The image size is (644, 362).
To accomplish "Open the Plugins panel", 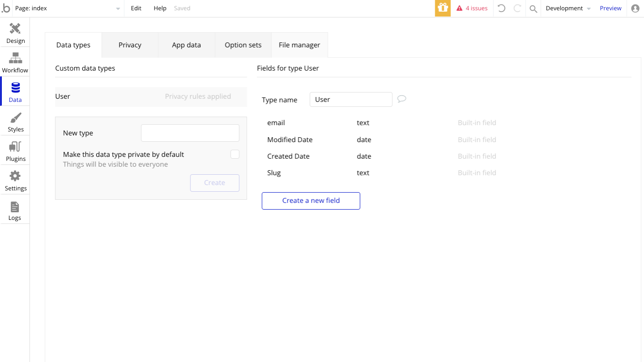I will click(x=15, y=150).
